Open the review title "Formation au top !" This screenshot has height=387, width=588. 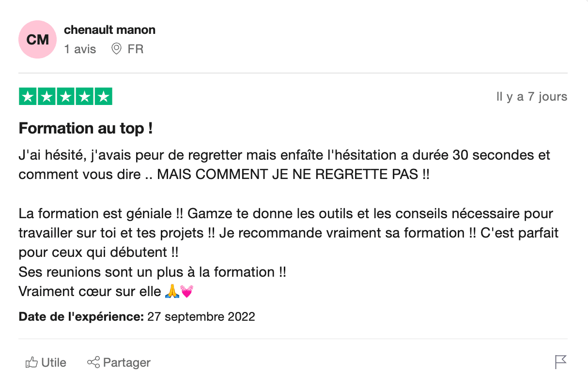coord(86,129)
